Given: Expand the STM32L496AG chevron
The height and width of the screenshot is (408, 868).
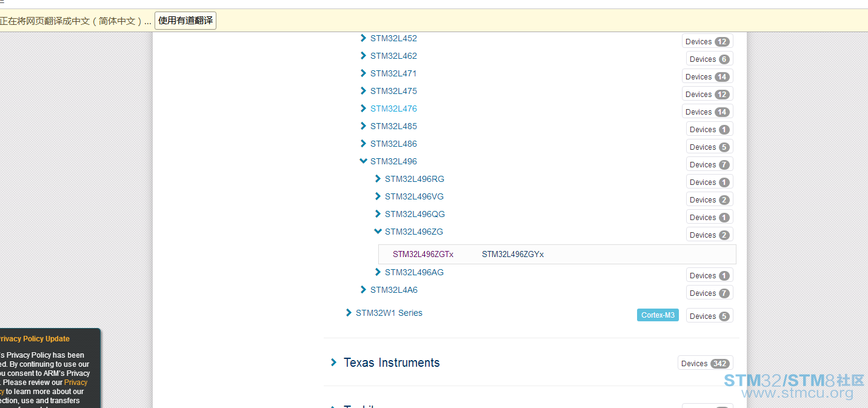Looking at the screenshot, I should click(378, 272).
